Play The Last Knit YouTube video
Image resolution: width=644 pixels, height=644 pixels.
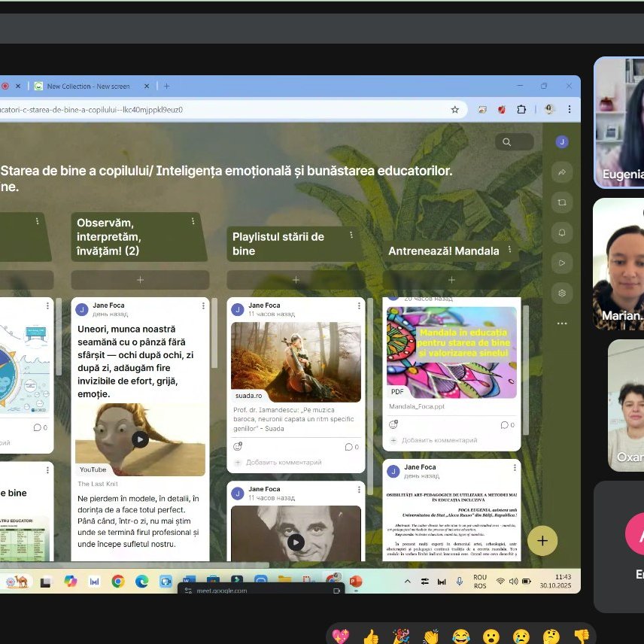[140, 439]
